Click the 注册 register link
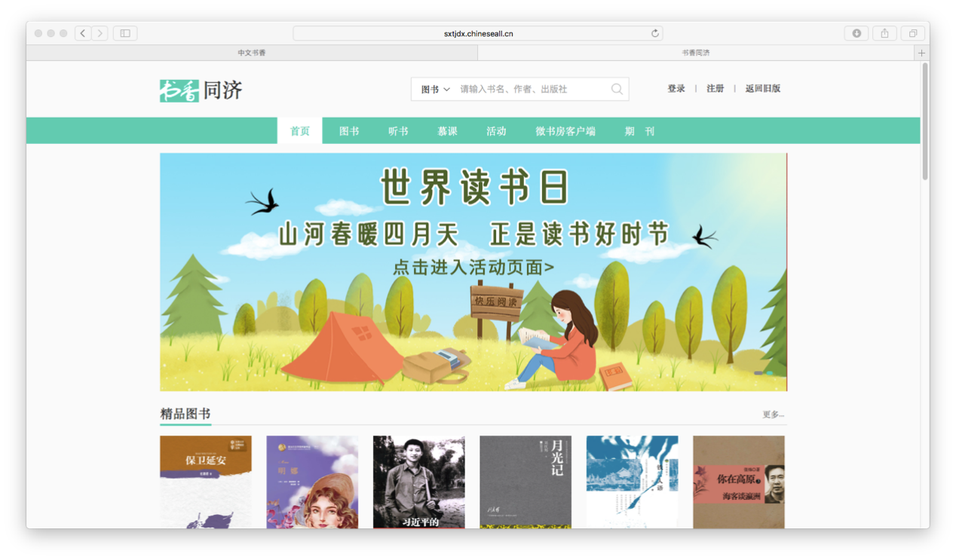This screenshot has height=560, width=956. (715, 88)
